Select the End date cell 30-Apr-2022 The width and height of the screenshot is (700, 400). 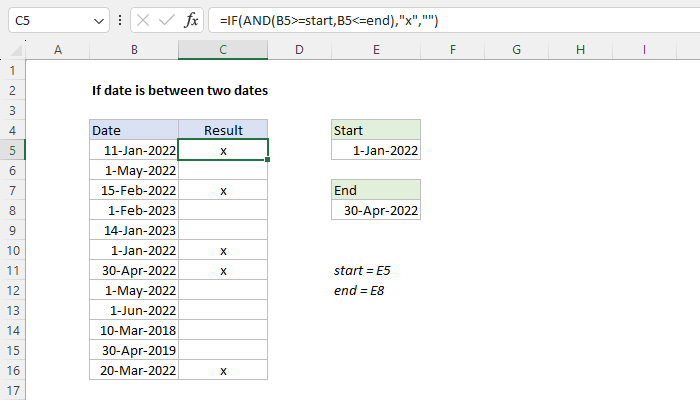pos(375,210)
